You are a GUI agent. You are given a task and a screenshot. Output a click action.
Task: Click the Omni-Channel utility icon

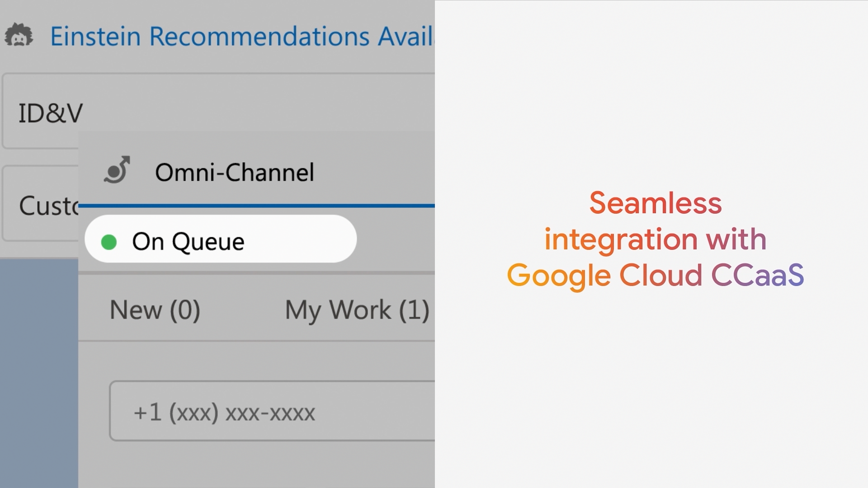point(118,170)
